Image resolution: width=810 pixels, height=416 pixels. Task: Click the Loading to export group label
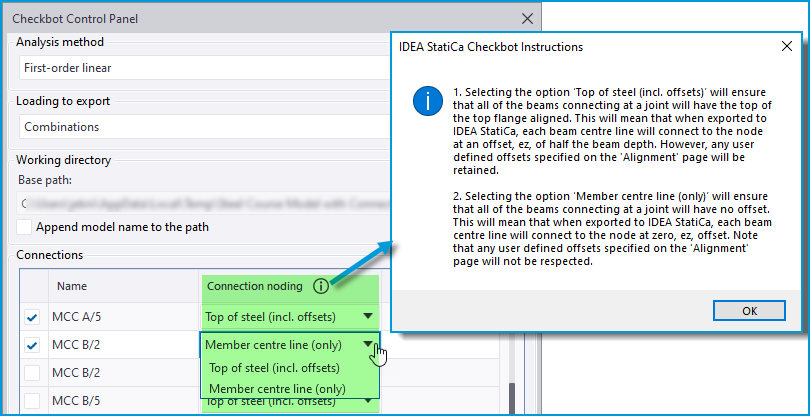pos(63,101)
